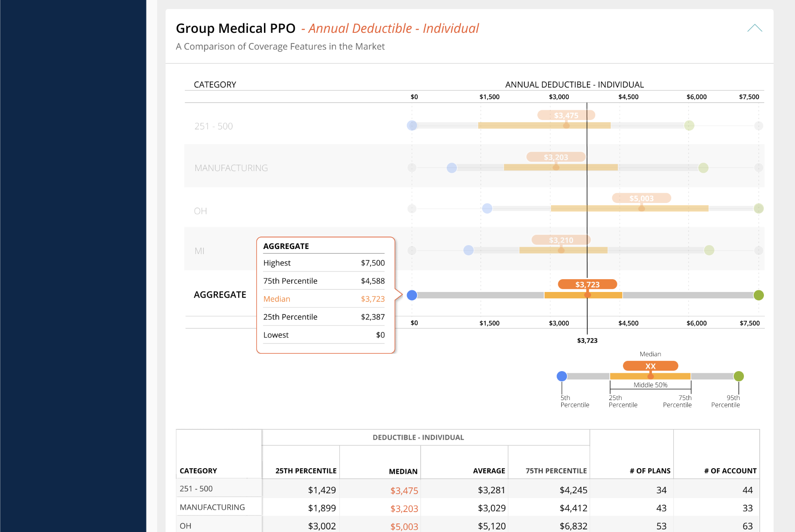Click the $3,475 median cell in table
Image resolution: width=795 pixels, height=532 pixels.
pyautogui.click(x=404, y=491)
